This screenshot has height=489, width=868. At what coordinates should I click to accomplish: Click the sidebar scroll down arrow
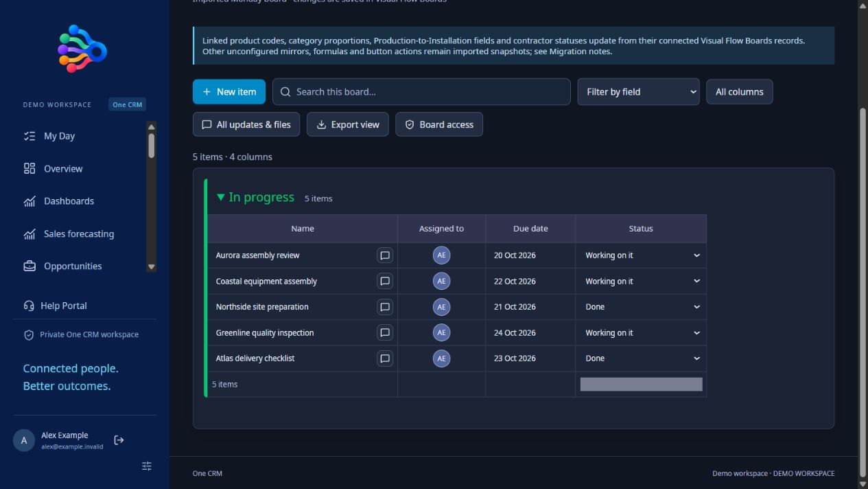click(x=152, y=267)
